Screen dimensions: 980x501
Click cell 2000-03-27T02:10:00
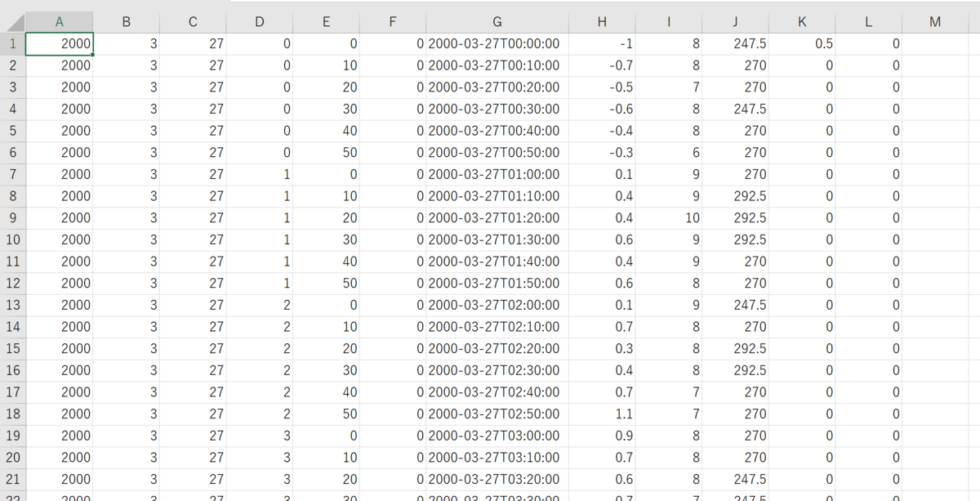(x=497, y=327)
